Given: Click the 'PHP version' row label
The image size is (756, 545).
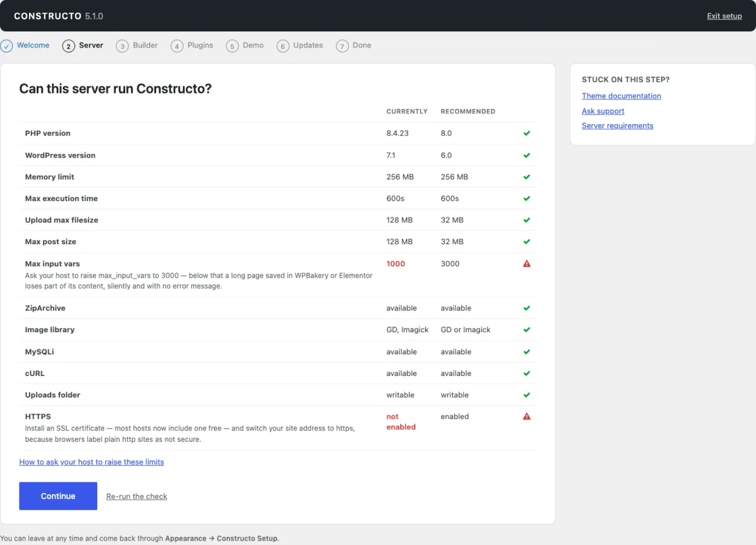Looking at the screenshot, I should coord(48,133).
